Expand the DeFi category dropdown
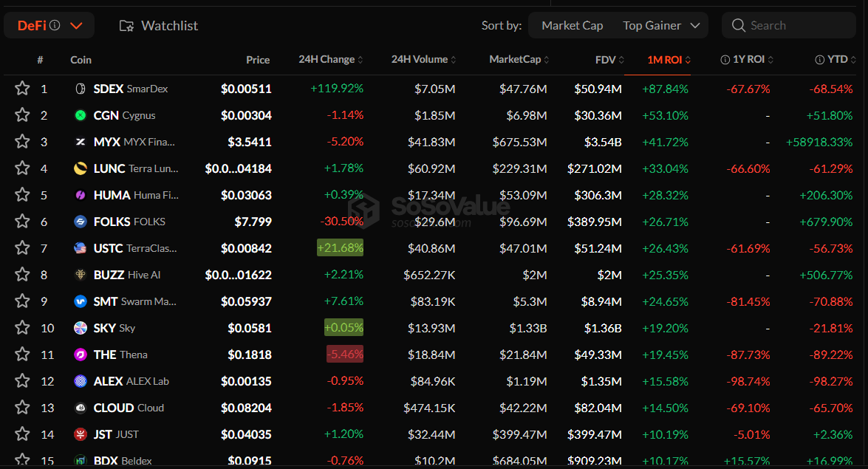868x469 pixels. [x=75, y=26]
